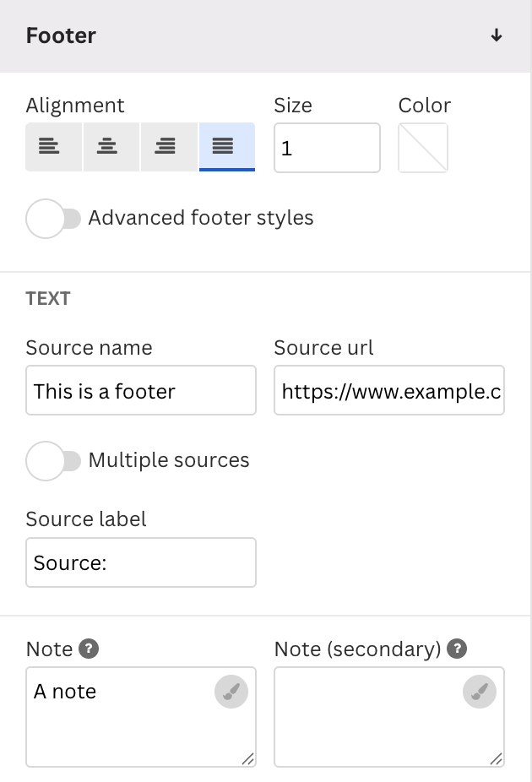
Task: Collapse the Footer section arrow
Action: click(497, 35)
